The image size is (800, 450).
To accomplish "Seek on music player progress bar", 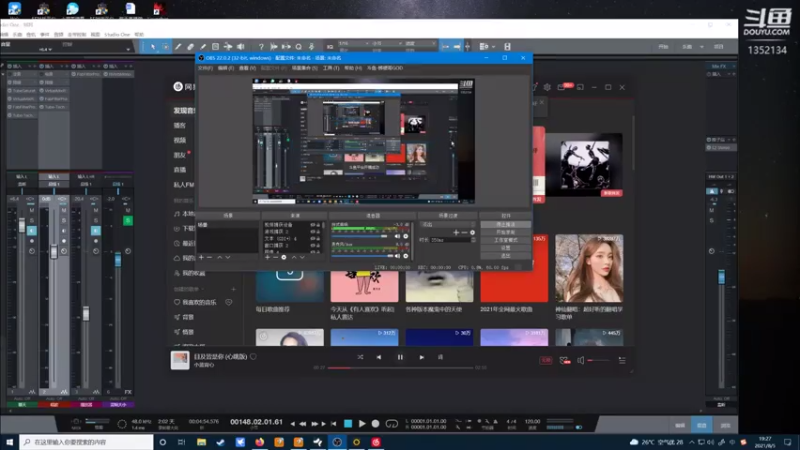I will coord(401,367).
